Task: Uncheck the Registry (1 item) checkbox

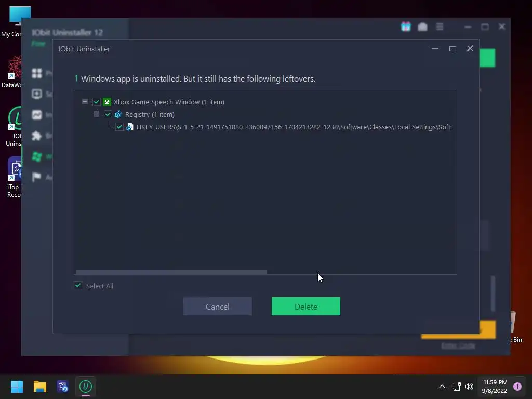Action: click(108, 114)
